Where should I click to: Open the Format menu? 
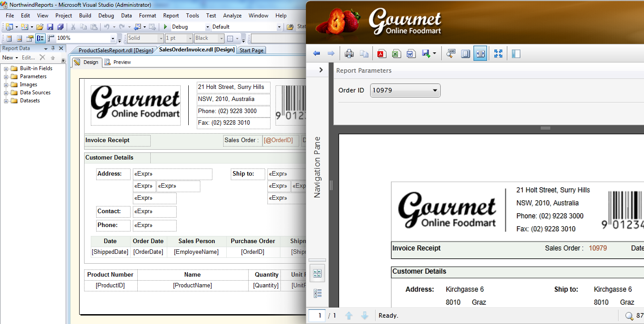(x=148, y=15)
